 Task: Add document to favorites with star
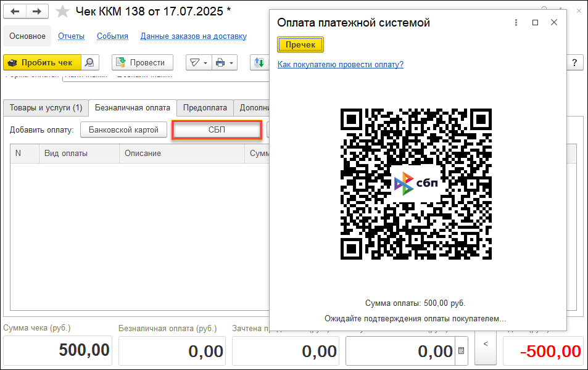tap(62, 12)
